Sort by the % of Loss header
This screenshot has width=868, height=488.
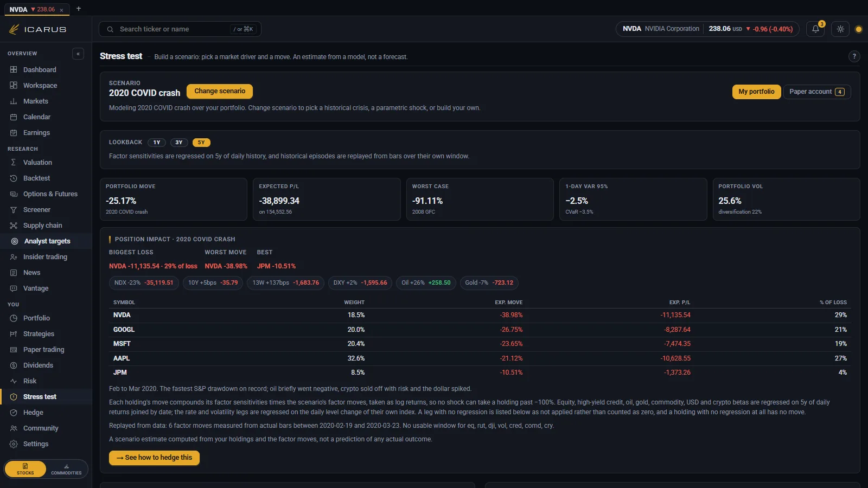pyautogui.click(x=833, y=303)
